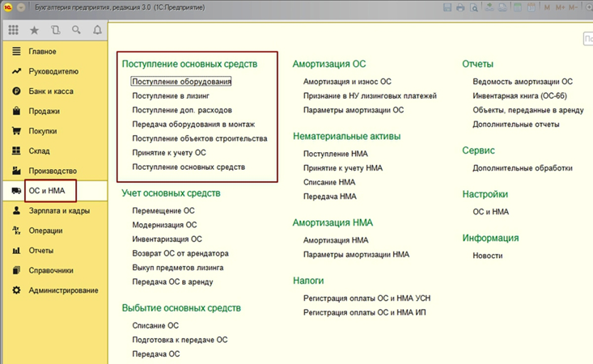
Task: Open Возврат ОС от арендатора link
Action: [180, 253]
